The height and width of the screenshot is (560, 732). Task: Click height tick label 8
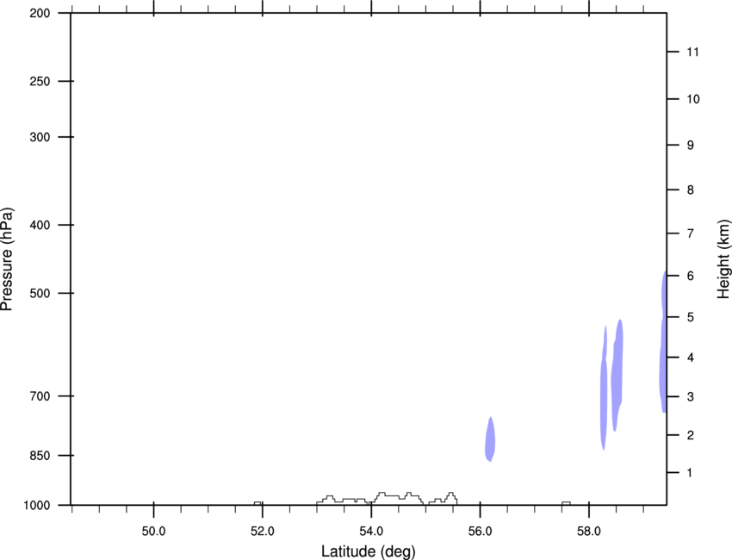[691, 190]
